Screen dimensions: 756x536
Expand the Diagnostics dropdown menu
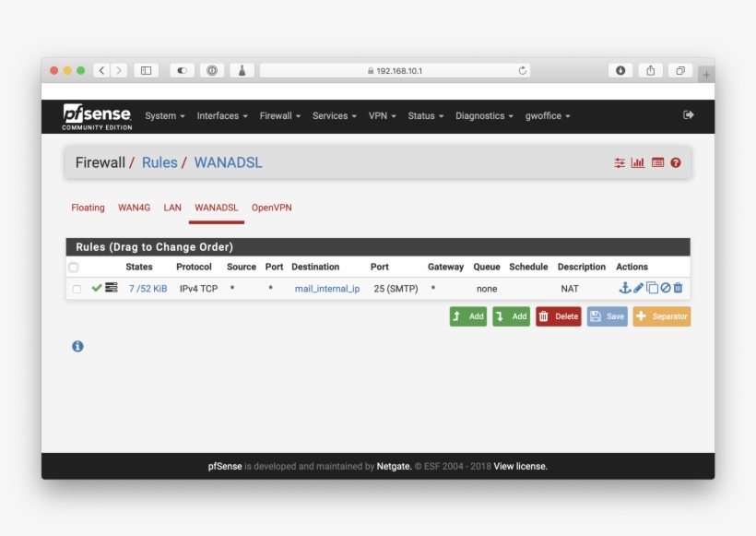[484, 116]
